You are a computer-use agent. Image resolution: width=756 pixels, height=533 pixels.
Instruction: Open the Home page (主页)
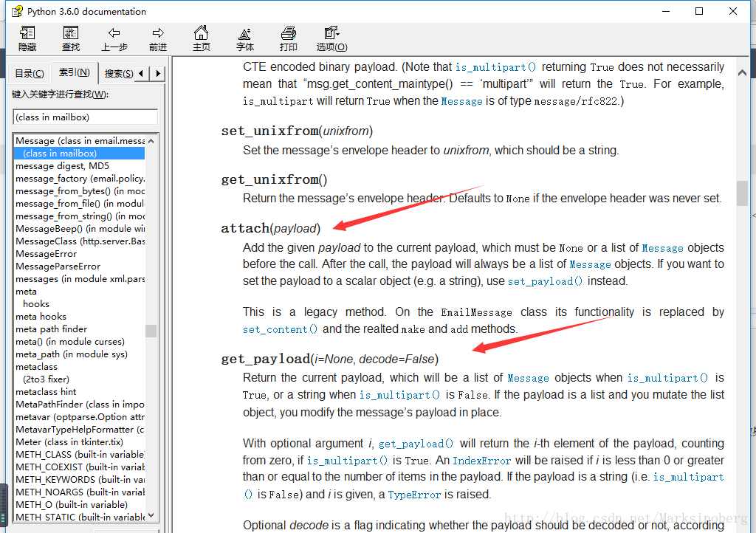point(201,38)
